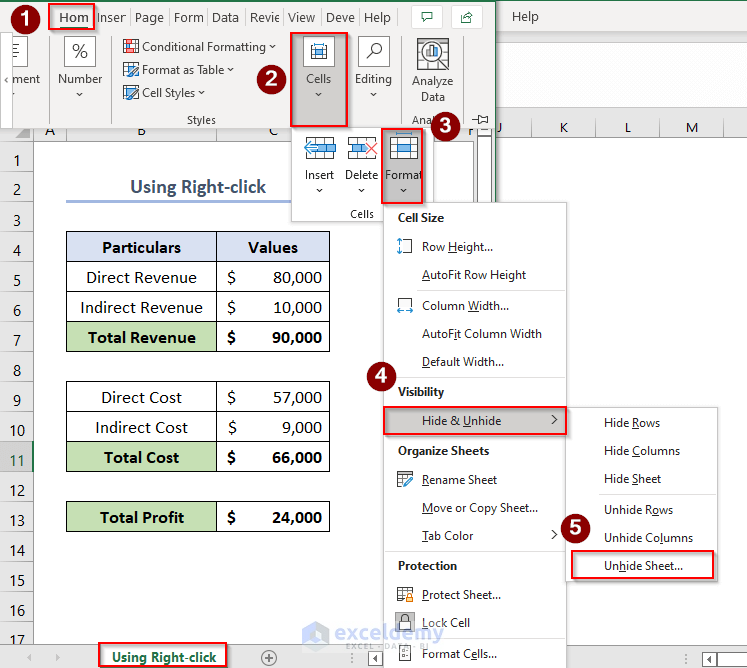
Task: Select the Home ribbon tab
Action: (x=73, y=18)
